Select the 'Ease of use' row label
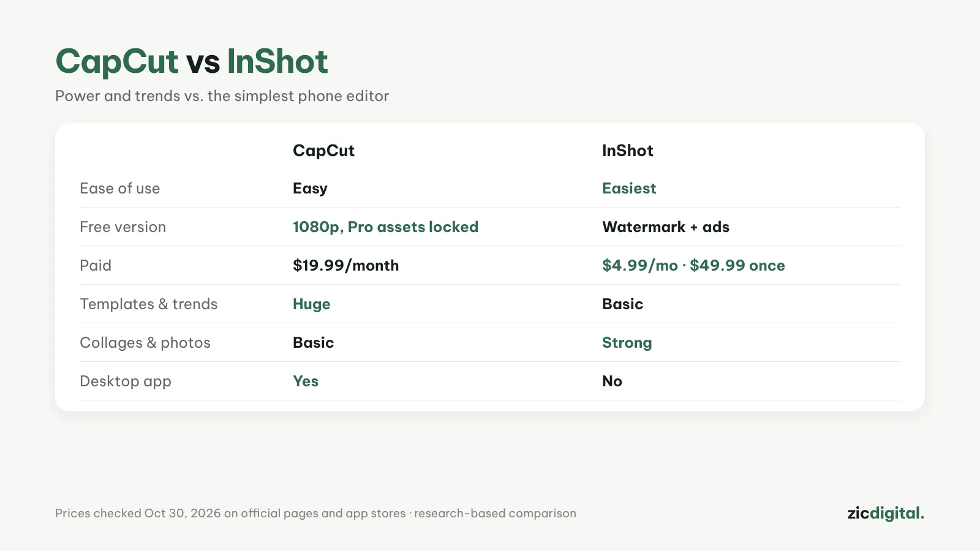This screenshot has height=551, width=980. pos(120,189)
